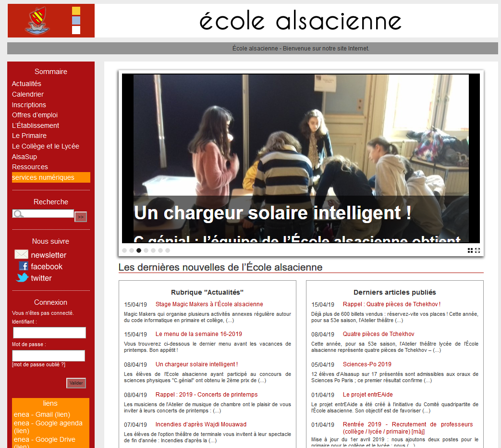
Task: Click the 'mot de passe oublié ?' link
Action: coord(38,364)
